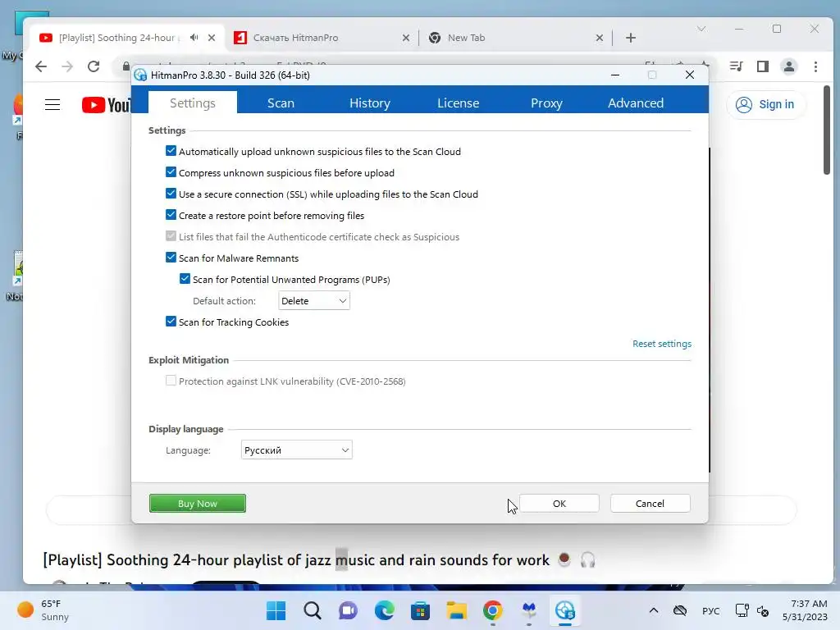Open the History tab

370,103
